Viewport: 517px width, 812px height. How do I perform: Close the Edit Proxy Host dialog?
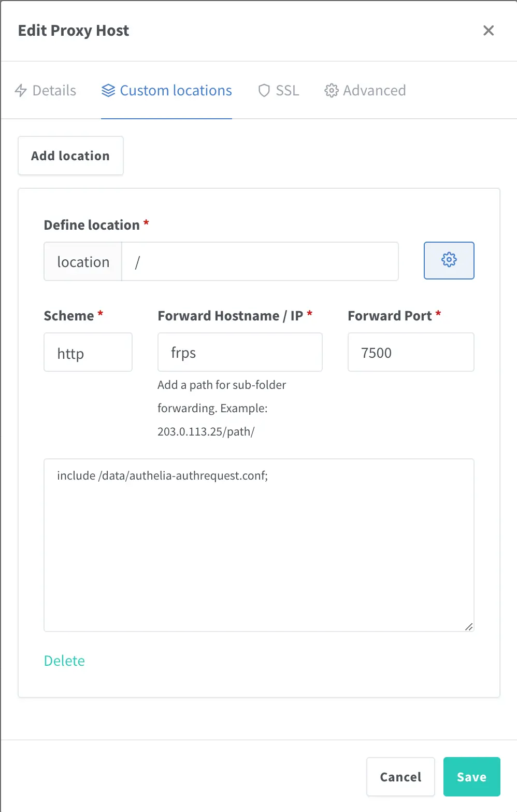pos(489,31)
